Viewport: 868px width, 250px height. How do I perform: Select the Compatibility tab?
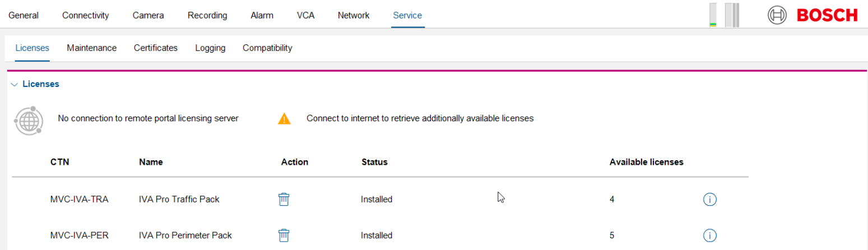coord(267,48)
